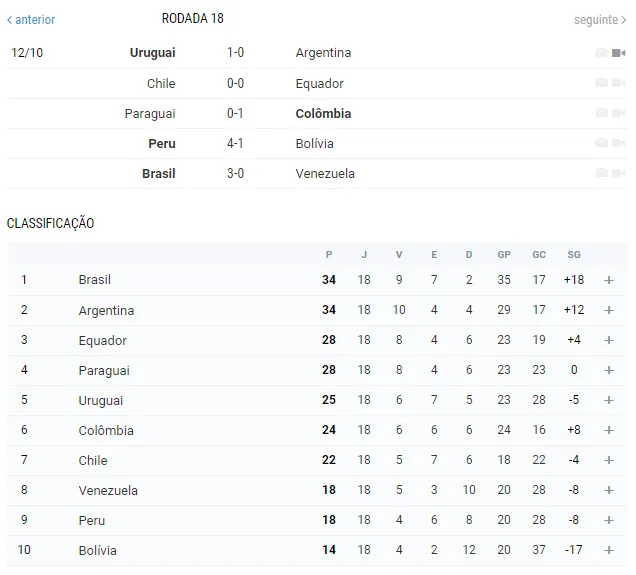Image resolution: width=636 pixels, height=575 pixels.
Task: Click photo icon for Peru vs Bolívia
Action: click(x=602, y=143)
